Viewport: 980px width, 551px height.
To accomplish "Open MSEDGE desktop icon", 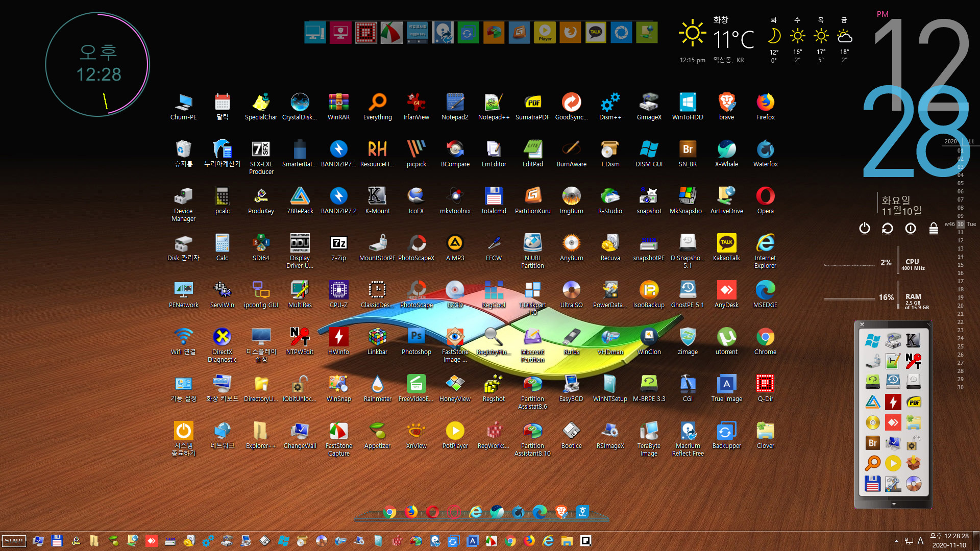I will (x=765, y=294).
